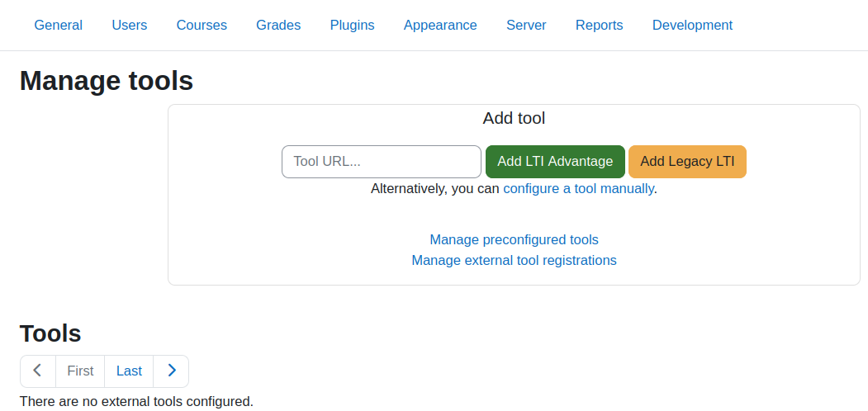Open the Reports tab
The width and height of the screenshot is (868, 411).
[x=599, y=25]
